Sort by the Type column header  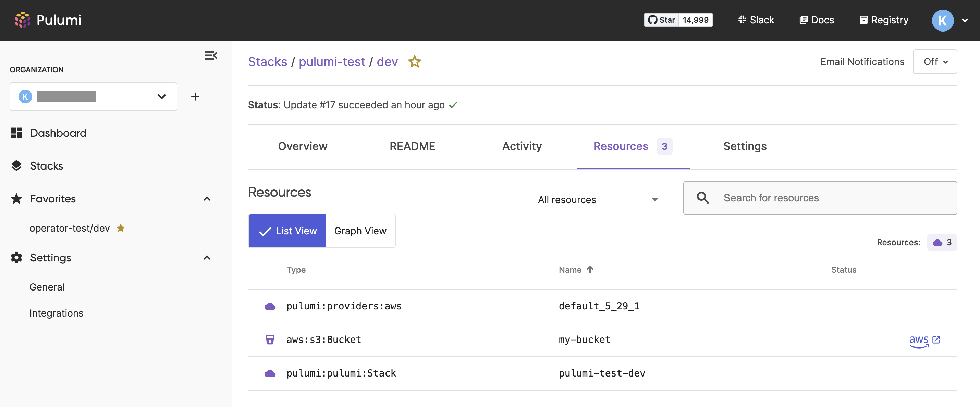pos(296,270)
